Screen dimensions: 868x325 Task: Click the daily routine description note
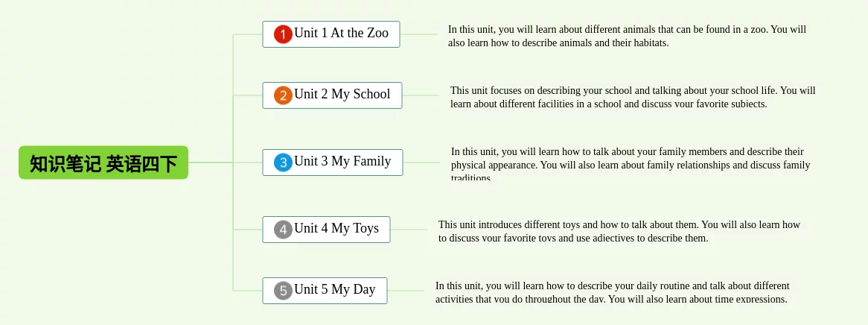(x=612, y=292)
